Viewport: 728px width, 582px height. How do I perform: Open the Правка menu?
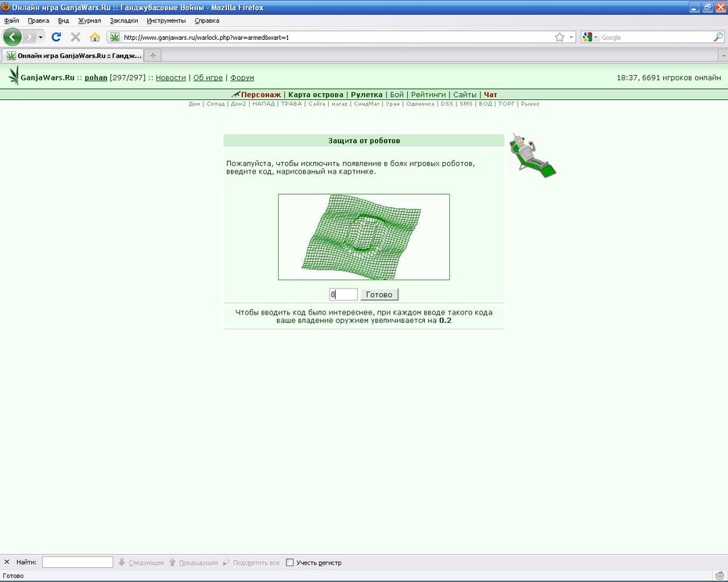pyautogui.click(x=38, y=20)
